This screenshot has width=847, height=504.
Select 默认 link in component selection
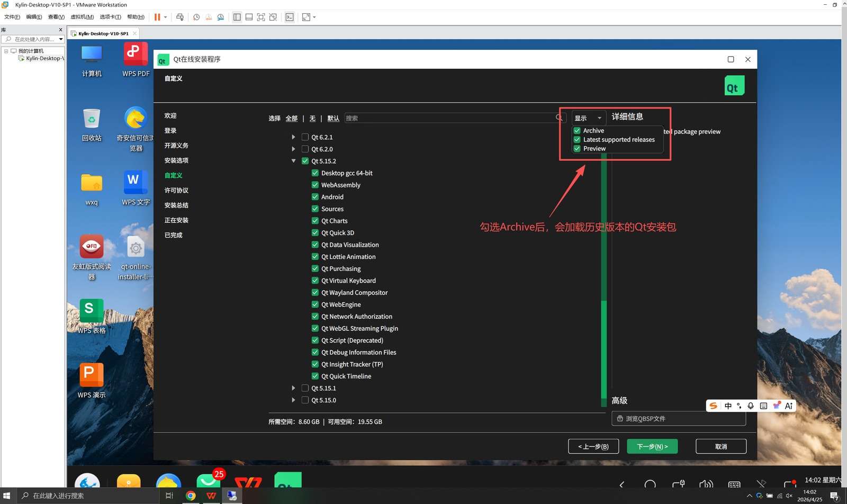(x=333, y=118)
